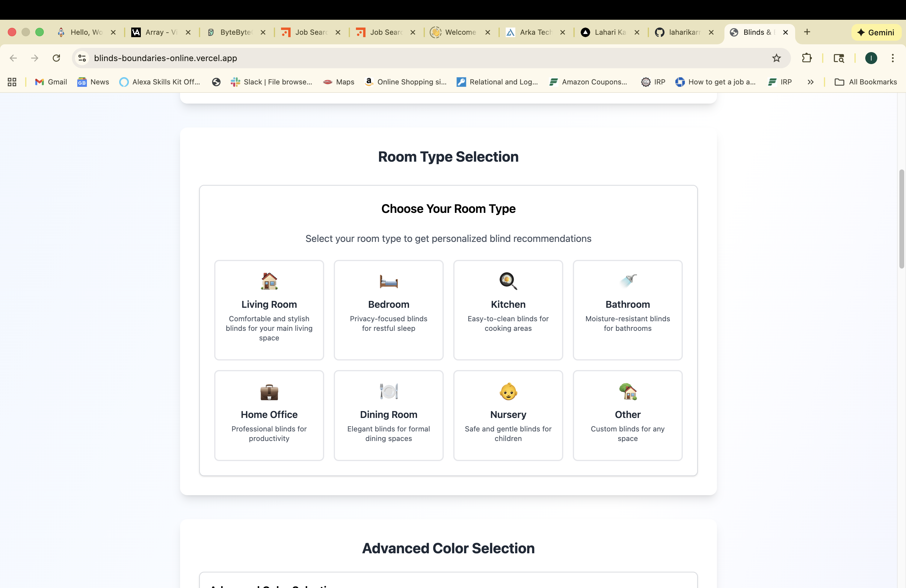906x588 pixels.
Task: Open a new browser tab
Action: point(807,32)
